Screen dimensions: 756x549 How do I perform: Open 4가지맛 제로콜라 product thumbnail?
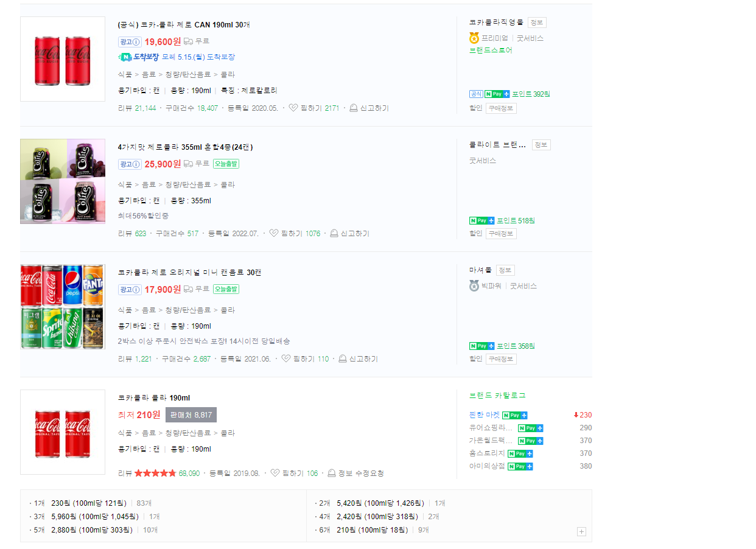tap(63, 181)
